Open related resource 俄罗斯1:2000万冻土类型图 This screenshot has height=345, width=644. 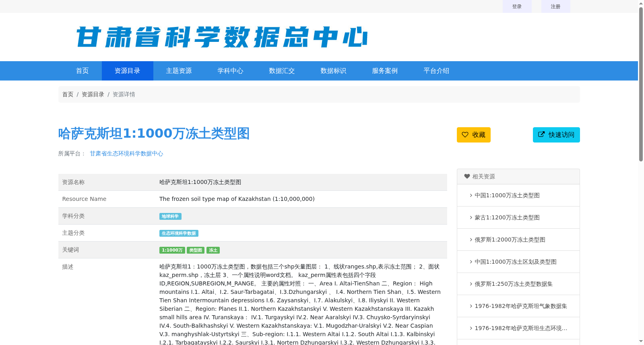click(510, 240)
